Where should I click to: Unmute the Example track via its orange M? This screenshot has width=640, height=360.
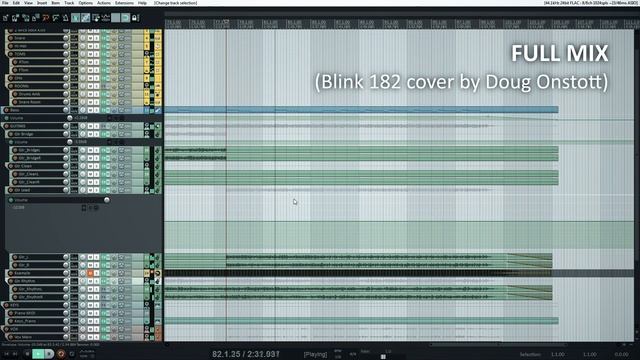pos(90,273)
